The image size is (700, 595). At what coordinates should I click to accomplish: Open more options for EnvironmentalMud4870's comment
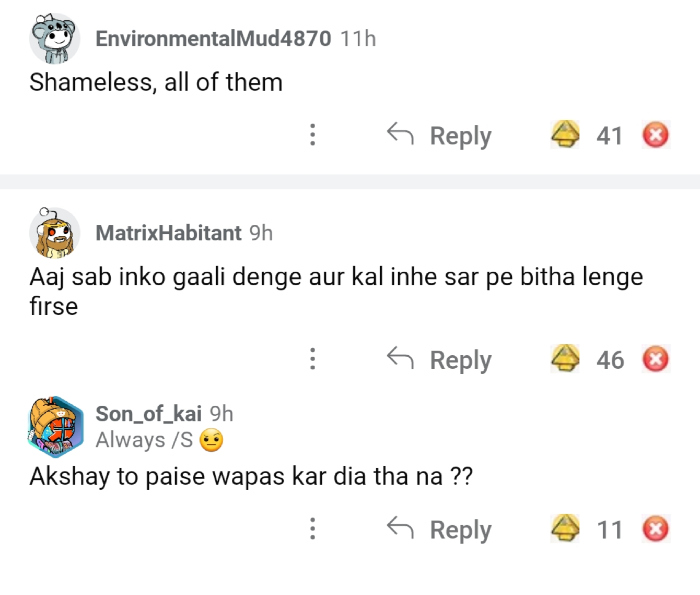(313, 135)
